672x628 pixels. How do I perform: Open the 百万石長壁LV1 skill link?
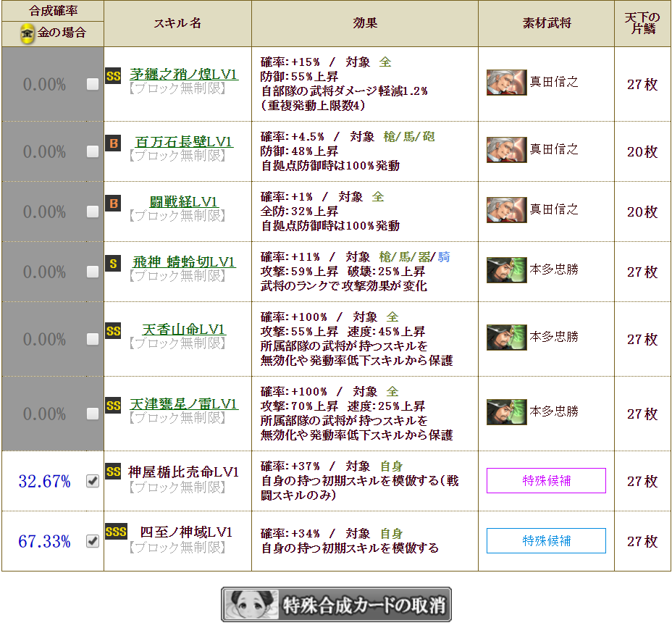click(x=184, y=142)
